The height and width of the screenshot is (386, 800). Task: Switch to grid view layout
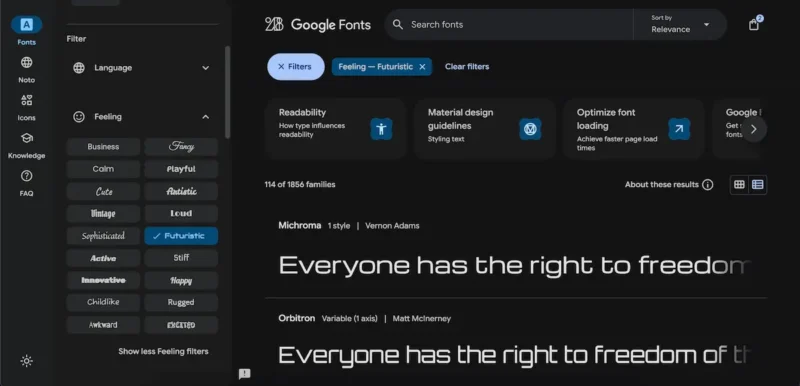click(x=739, y=185)
